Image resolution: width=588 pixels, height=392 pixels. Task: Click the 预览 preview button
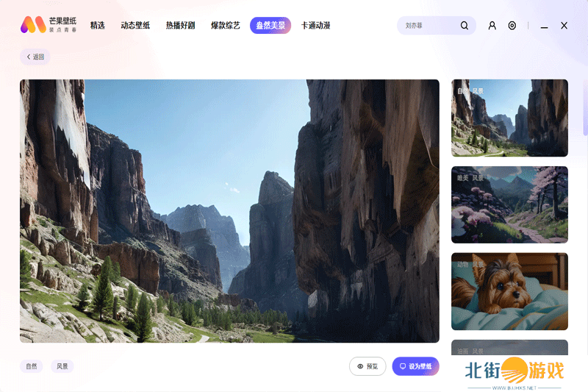(367, 366)
